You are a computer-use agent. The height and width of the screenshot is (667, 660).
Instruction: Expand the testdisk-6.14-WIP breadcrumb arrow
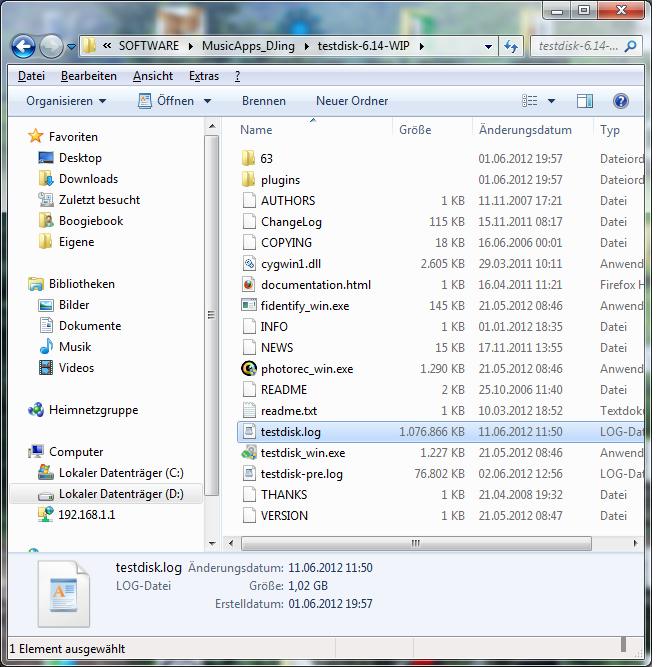[421, 46]
